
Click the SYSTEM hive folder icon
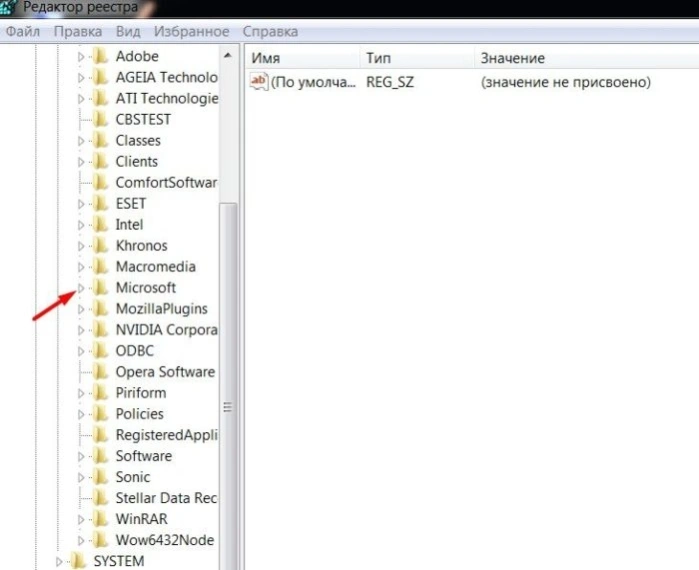point(79,561)
